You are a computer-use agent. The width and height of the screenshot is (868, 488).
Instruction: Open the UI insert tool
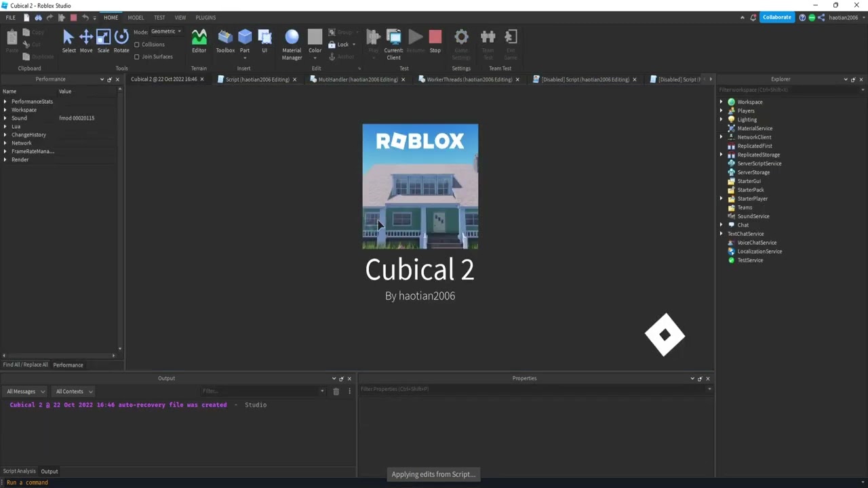[x=264, y=41]
